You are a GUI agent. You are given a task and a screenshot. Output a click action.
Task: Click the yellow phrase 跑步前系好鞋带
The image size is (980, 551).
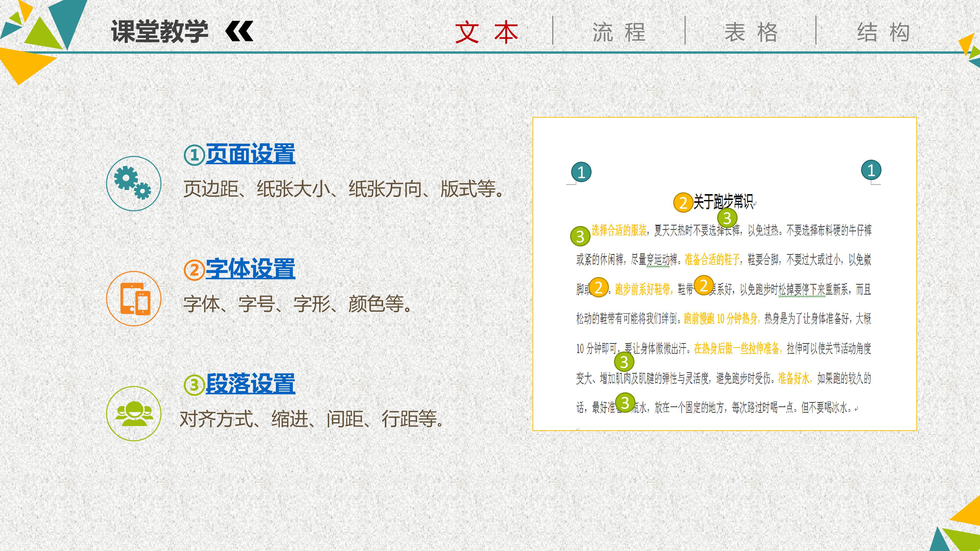pos(643,289)
